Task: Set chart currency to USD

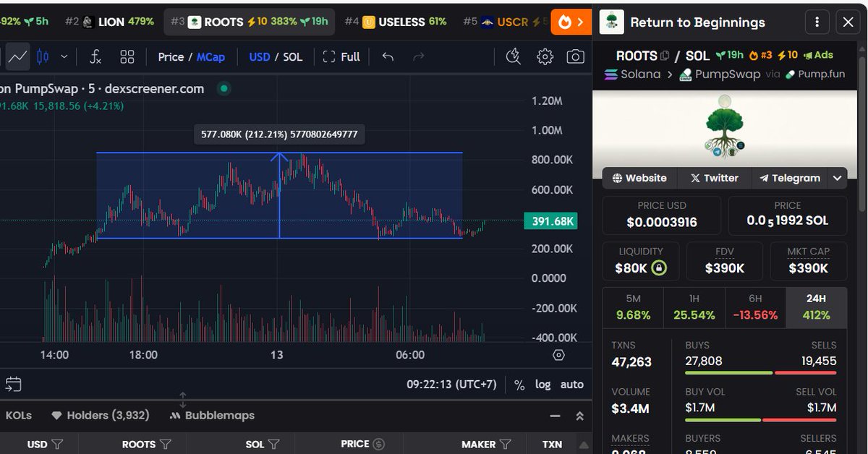Action: [260, 56]
